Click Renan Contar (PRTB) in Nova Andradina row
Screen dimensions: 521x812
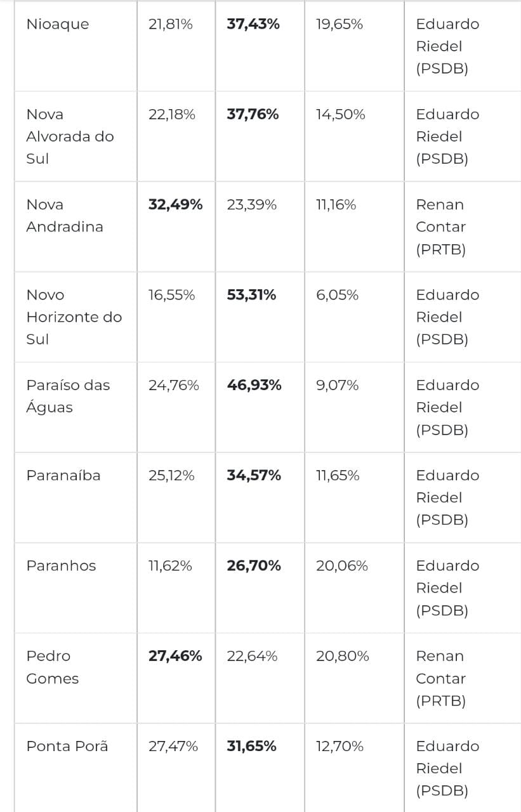pyautogui.click(x=440, y=227)
